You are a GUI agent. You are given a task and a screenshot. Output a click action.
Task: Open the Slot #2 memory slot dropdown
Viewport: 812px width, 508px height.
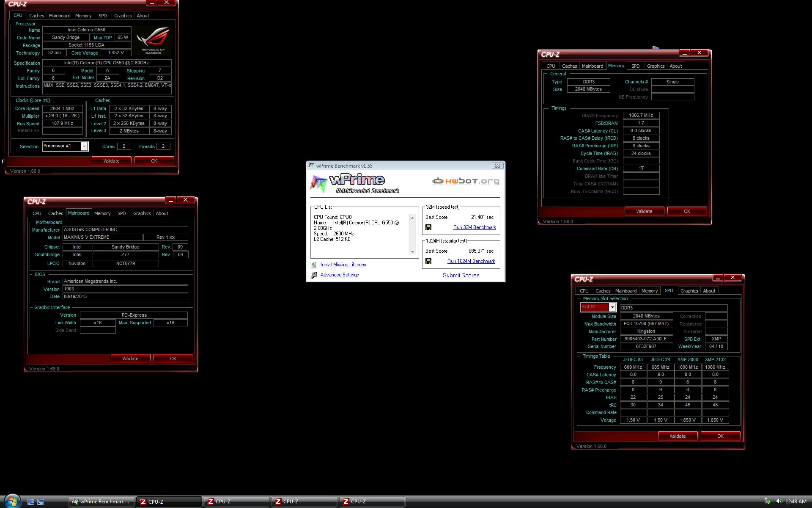[612, 307]
